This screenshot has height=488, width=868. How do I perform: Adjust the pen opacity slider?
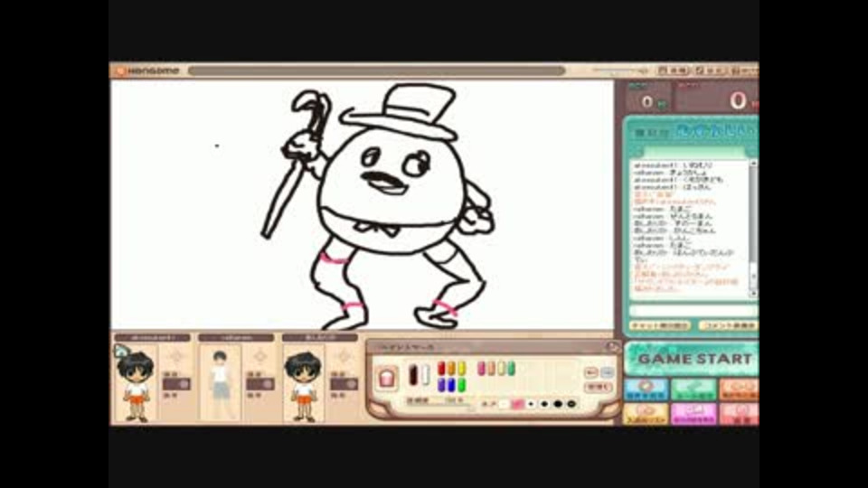(440, 406)
